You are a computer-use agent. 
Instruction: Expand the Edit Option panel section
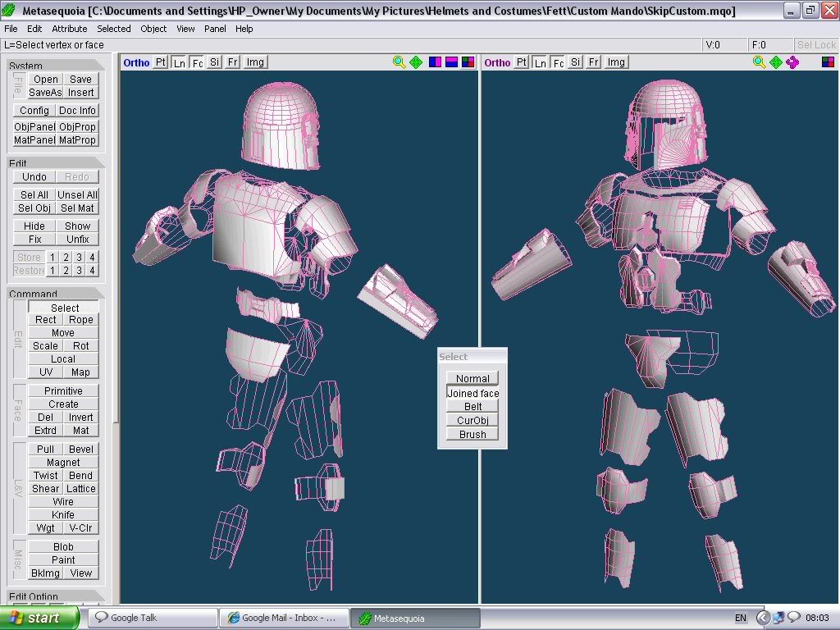tap(56, 596)
